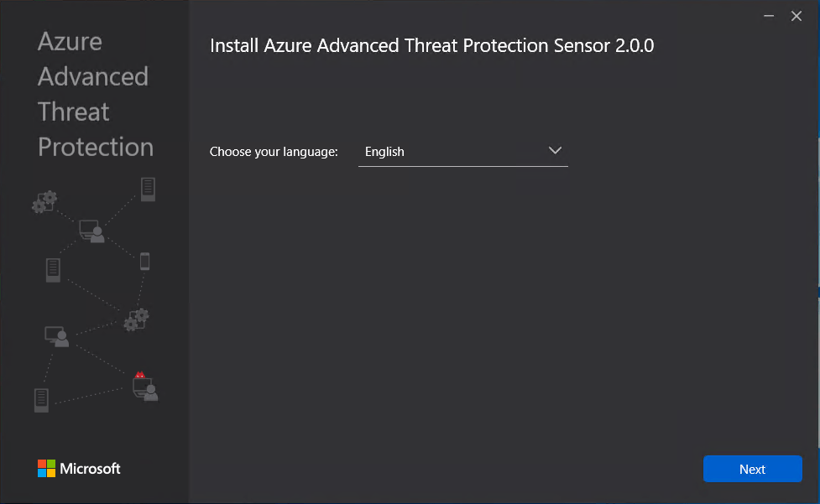Click the server icon nearest the Microsoft logo
Screen dimensions: 820x504
(x=41, y=400)
